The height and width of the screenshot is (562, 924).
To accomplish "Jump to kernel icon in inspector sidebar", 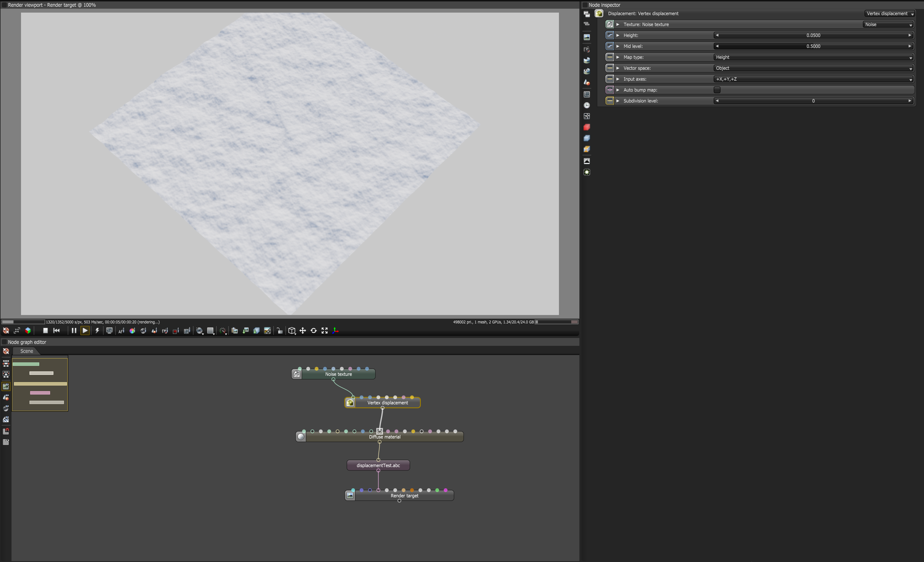I will point(587,116).
